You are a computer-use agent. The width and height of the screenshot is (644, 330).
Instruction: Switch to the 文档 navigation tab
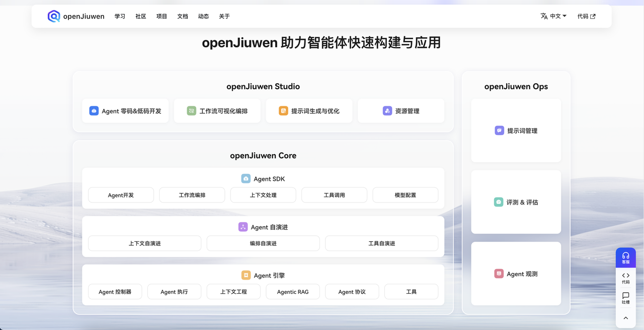click(182, 16)
